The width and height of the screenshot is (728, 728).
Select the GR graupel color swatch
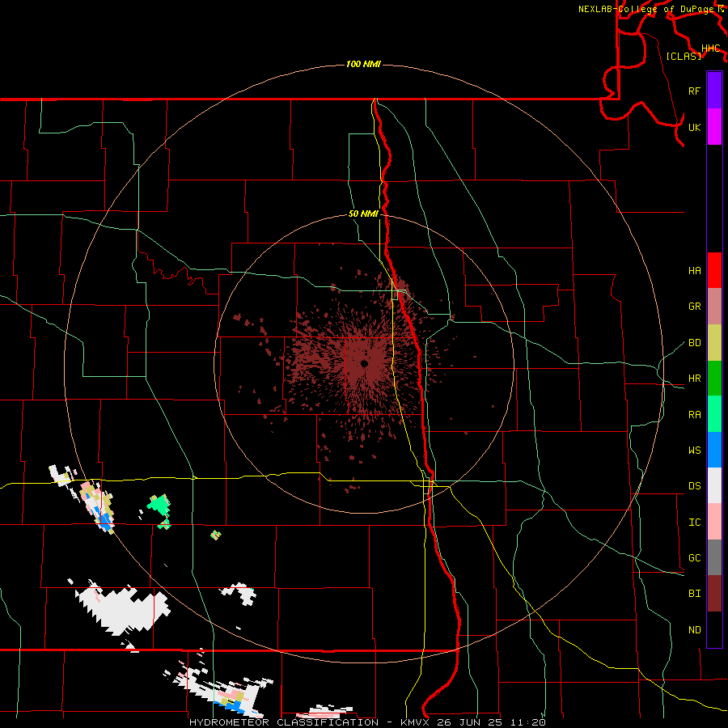[x=714, y=307]
